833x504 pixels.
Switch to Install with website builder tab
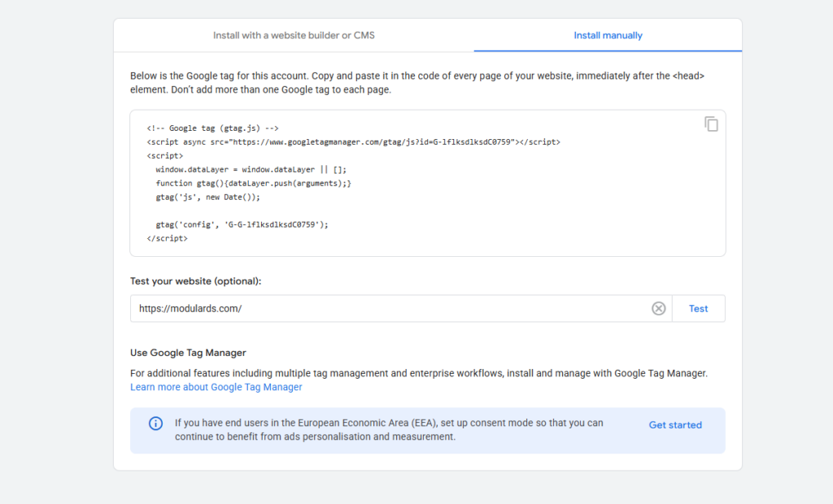(x=294, y=36)
